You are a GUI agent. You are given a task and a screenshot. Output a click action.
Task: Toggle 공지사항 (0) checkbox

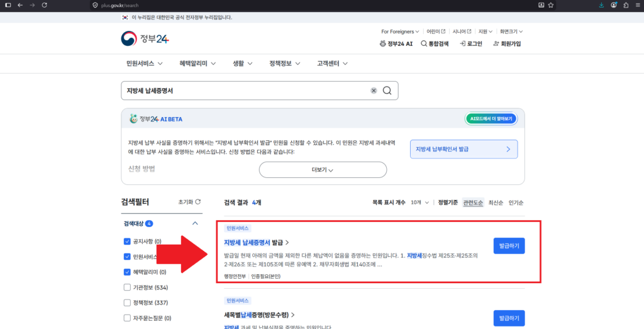tap(127, 241)
